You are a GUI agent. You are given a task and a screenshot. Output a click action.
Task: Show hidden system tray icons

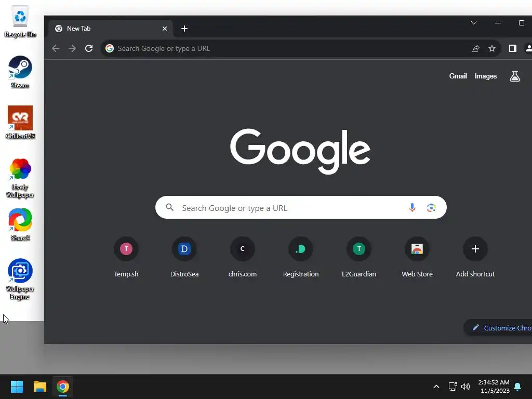click(436, 387)
